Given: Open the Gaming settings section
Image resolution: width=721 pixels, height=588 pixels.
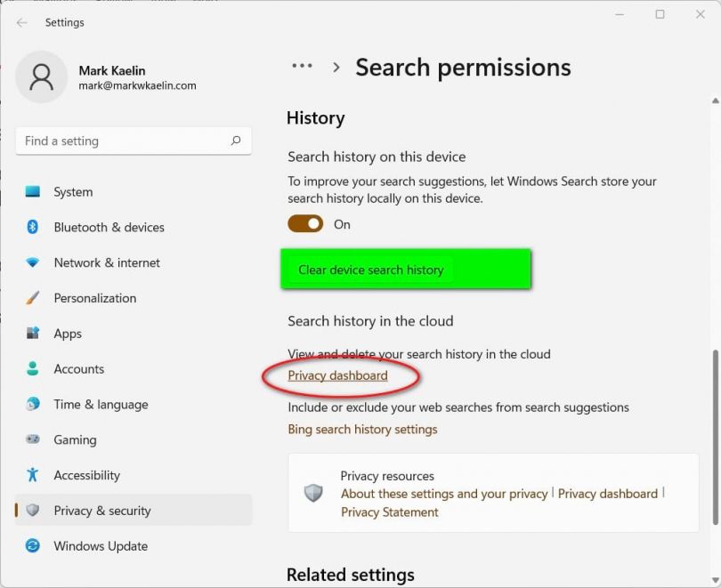Looking at the screenshot, I should 75,439.
